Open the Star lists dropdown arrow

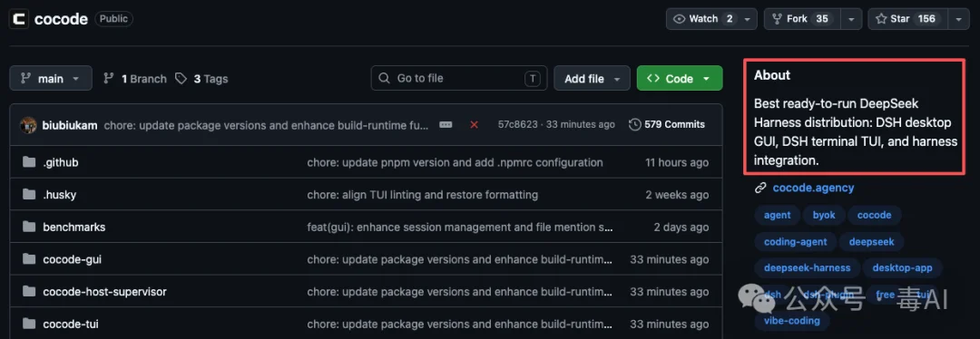959,19
